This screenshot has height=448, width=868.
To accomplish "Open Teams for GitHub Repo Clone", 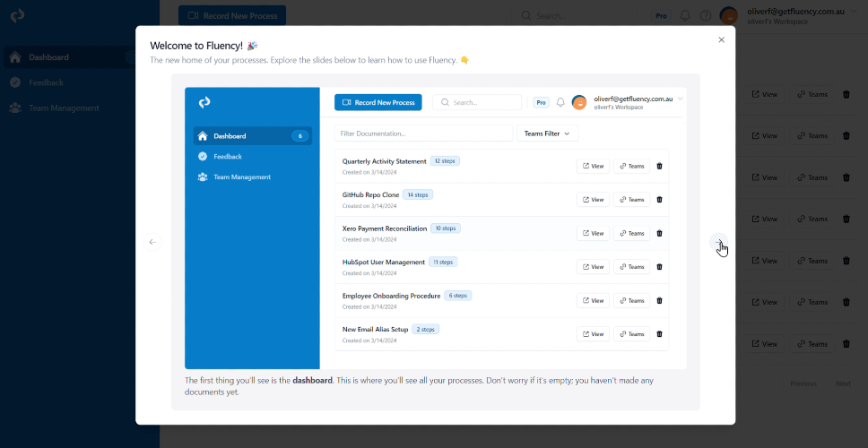I will (631, 200).
